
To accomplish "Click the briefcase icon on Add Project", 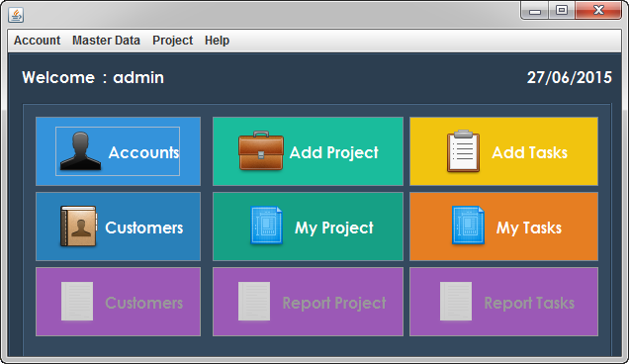I will [x=261, y=150].
